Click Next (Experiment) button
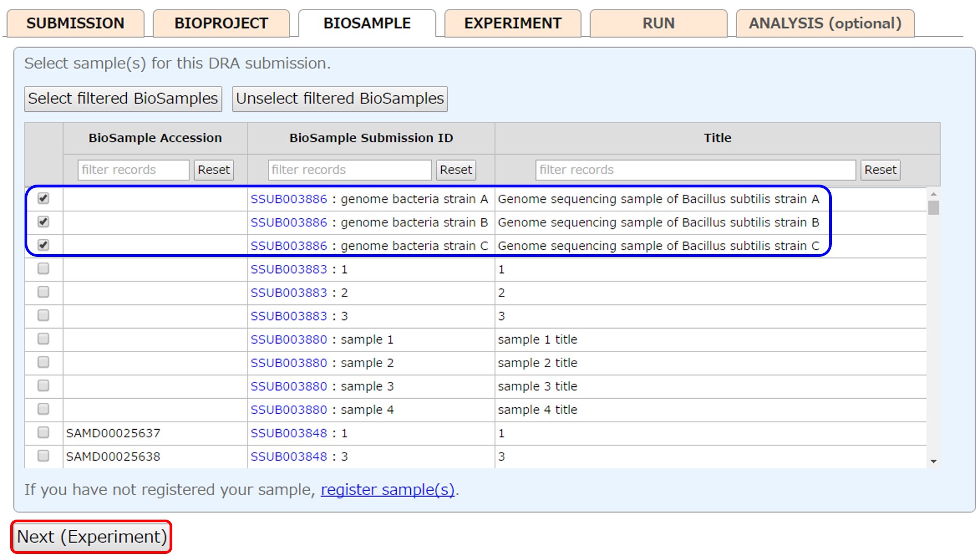The image size is (980, 556). [91, 537]
